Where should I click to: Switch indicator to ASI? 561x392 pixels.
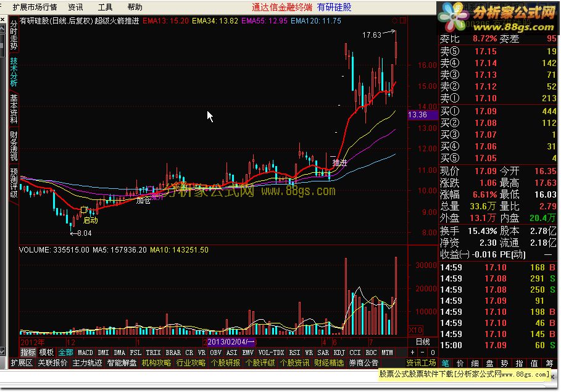[231, 352]
